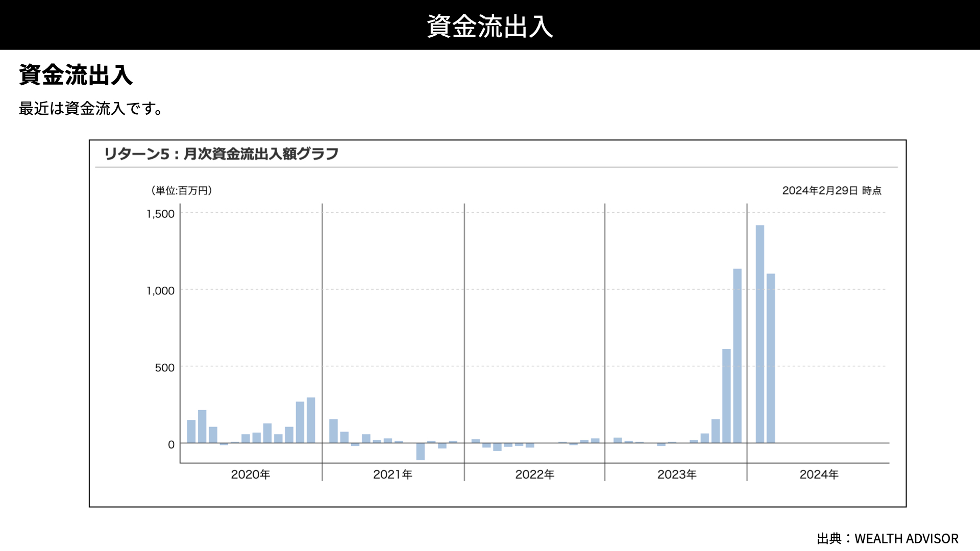Click the first bar of 2021
Viewport: 980px width, 551px height.
pyautogui.click(x=333, y=431)
